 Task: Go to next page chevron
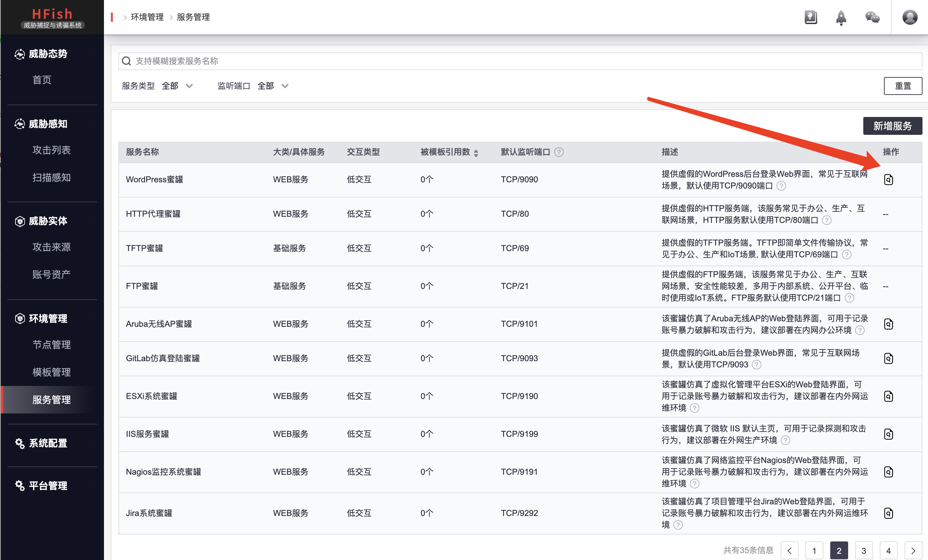click(913, 551)
